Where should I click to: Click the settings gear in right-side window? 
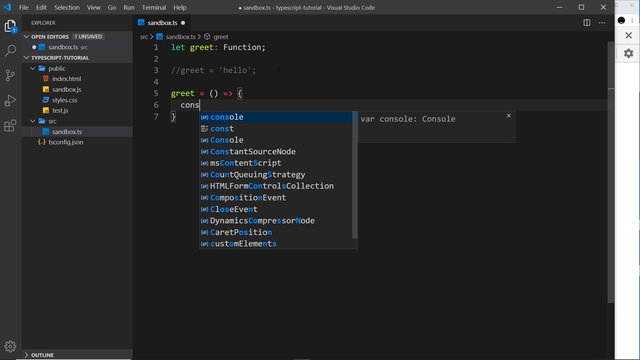(x=629, y=53)
